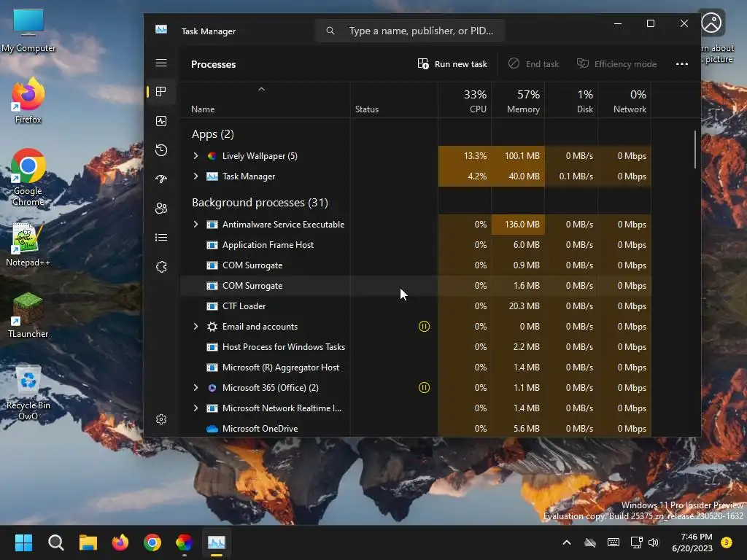The height and width of the screenshot is (560, 747).
Task: Open the Details sidebar icon
Action: point(161,237)
